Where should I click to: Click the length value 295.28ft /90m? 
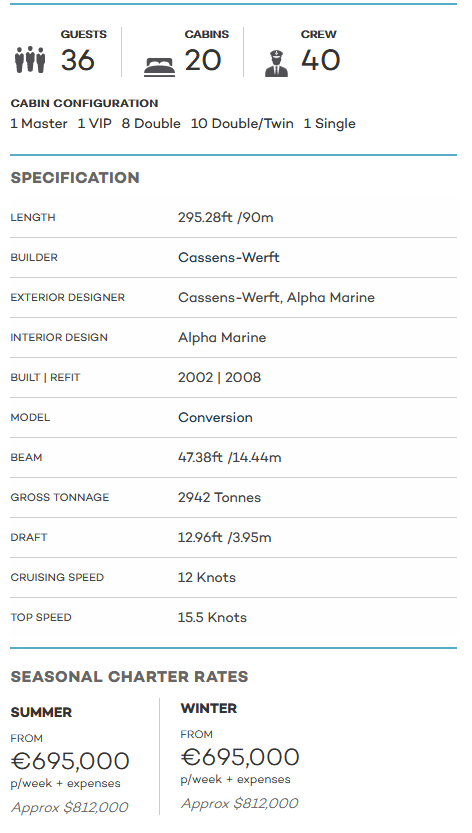point(225,217)
